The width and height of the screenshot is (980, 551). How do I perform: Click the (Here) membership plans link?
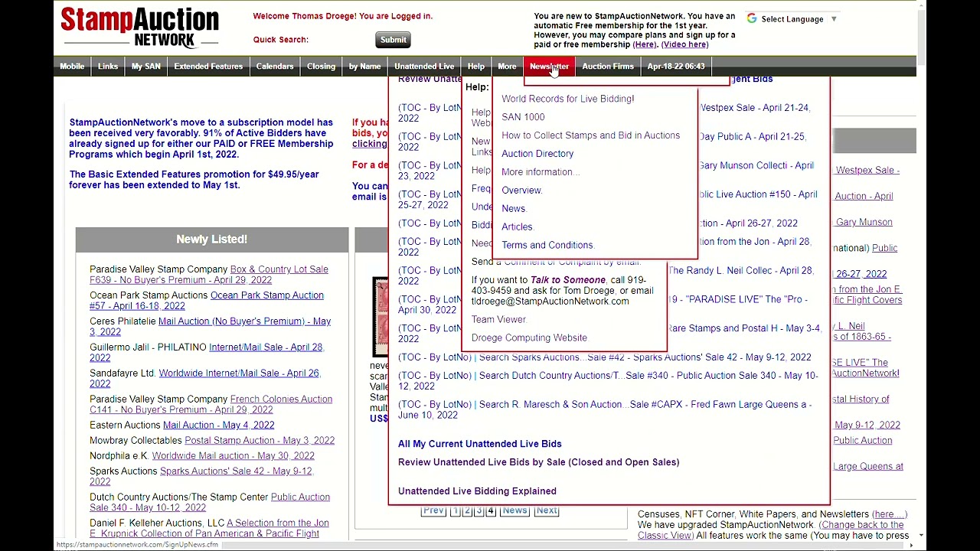coord(644,44)
